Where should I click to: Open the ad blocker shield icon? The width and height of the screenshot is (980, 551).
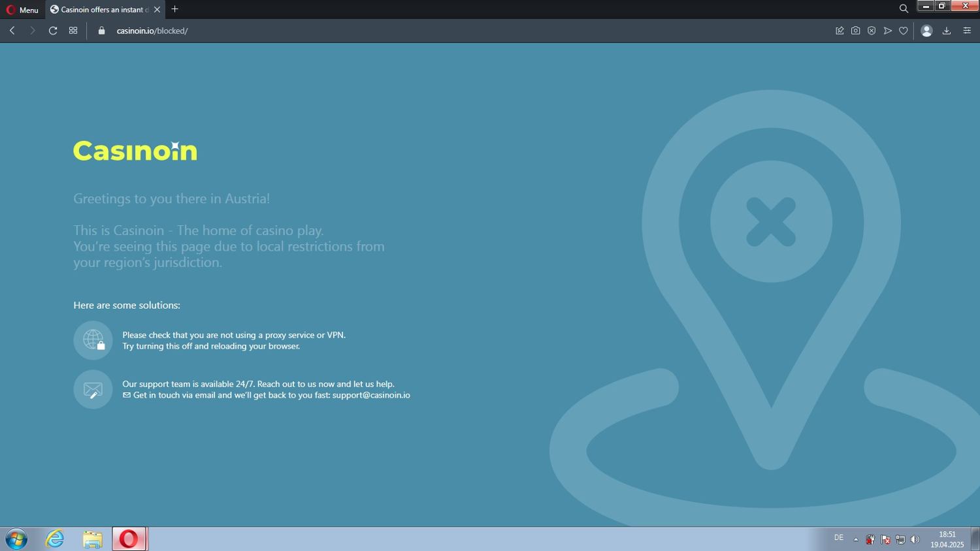(x=872, y=31)
